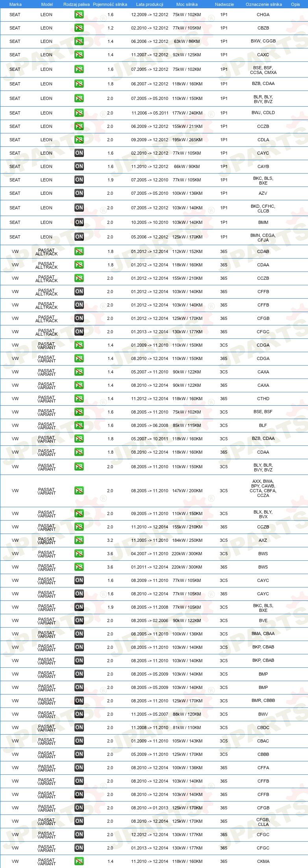308x868 pixels.
Task: Click PB icon in the CKMA row
Action: point(79,861)
